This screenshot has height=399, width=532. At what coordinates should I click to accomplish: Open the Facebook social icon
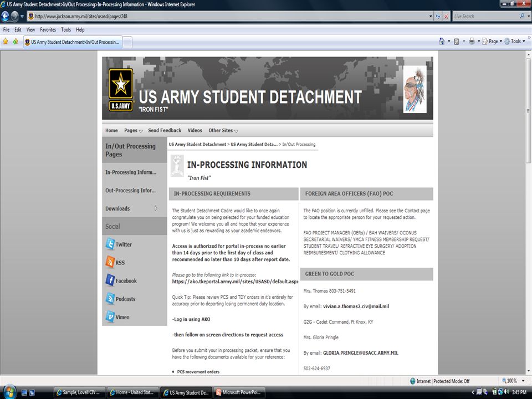(110, 280)
